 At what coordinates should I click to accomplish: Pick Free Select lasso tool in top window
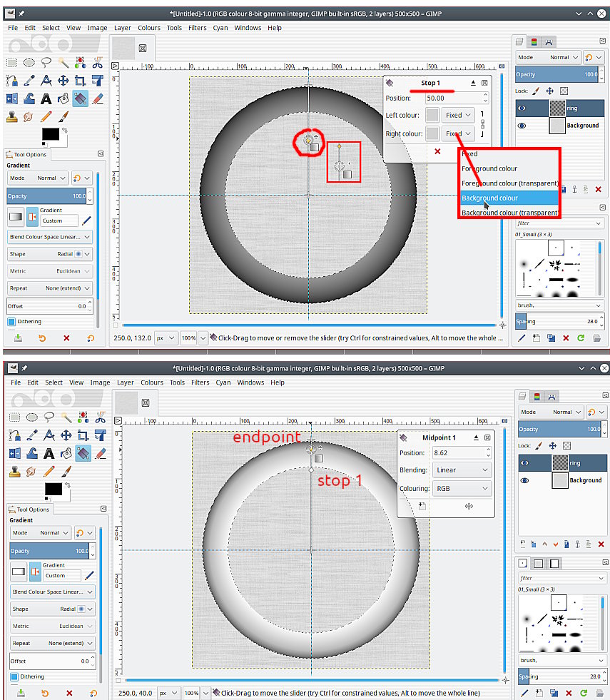[x=46, y=63]
